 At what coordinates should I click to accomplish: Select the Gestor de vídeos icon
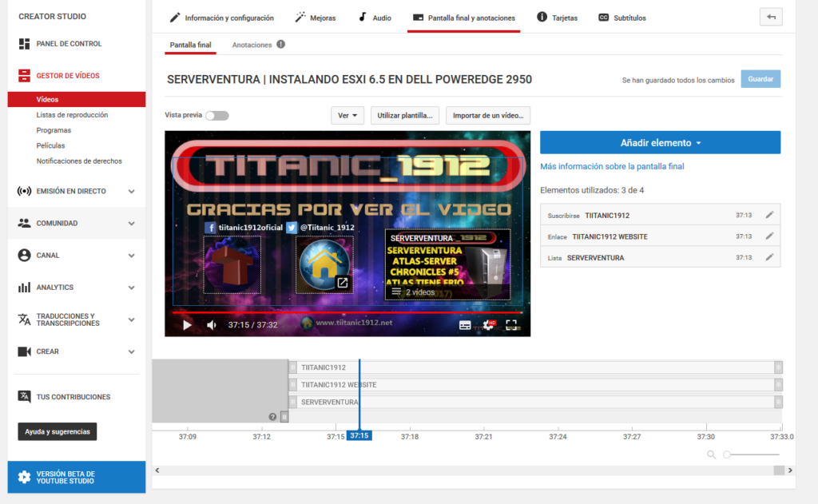[x=24, y=76]
